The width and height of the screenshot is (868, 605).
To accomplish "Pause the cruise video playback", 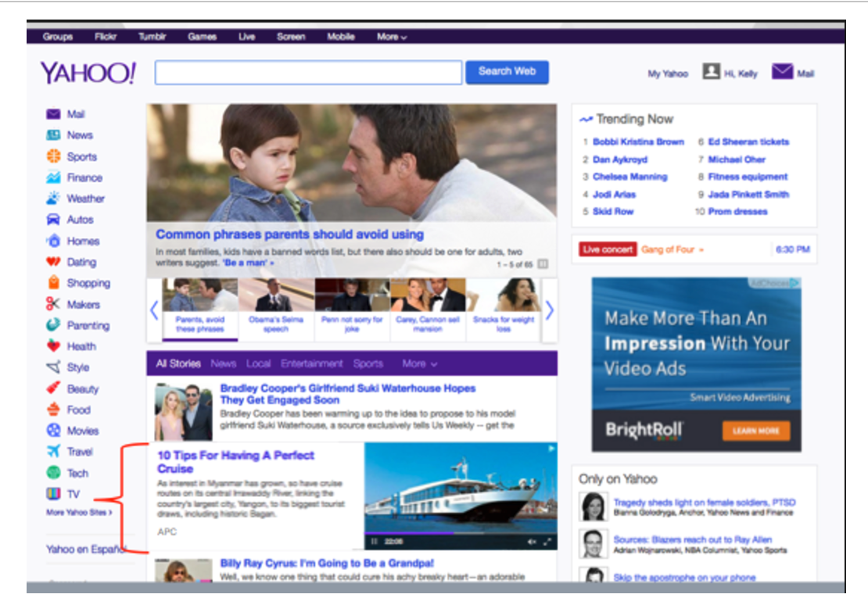I will coord(375,540).
